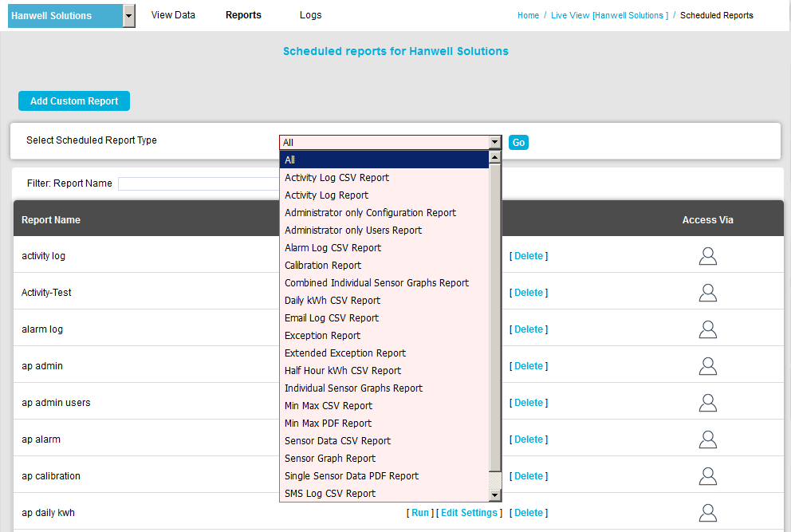Viewport: 791px width, 532px height.
Task: Choose Single Sensor Data PDF Report
Action: pyautogui.click(x=384, y=476)
